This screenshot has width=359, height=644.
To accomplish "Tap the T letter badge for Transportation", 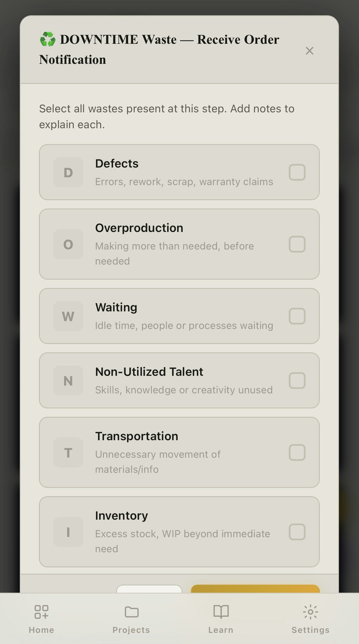I will [x=68, y=452].
